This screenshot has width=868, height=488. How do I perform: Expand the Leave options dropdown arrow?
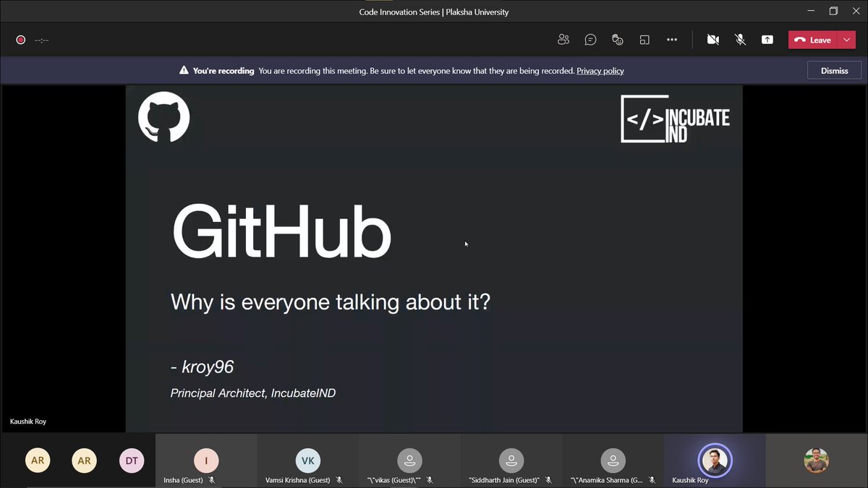tap(847, 40)
